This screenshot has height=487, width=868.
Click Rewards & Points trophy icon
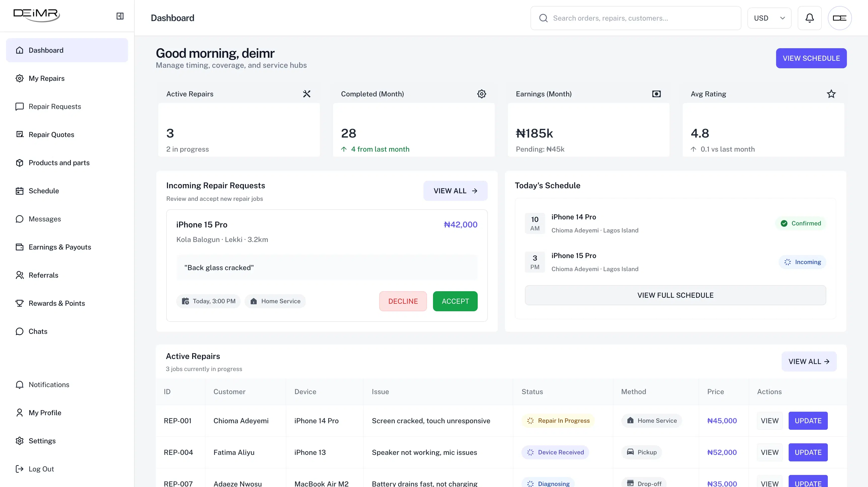click(x=20, y=303)
